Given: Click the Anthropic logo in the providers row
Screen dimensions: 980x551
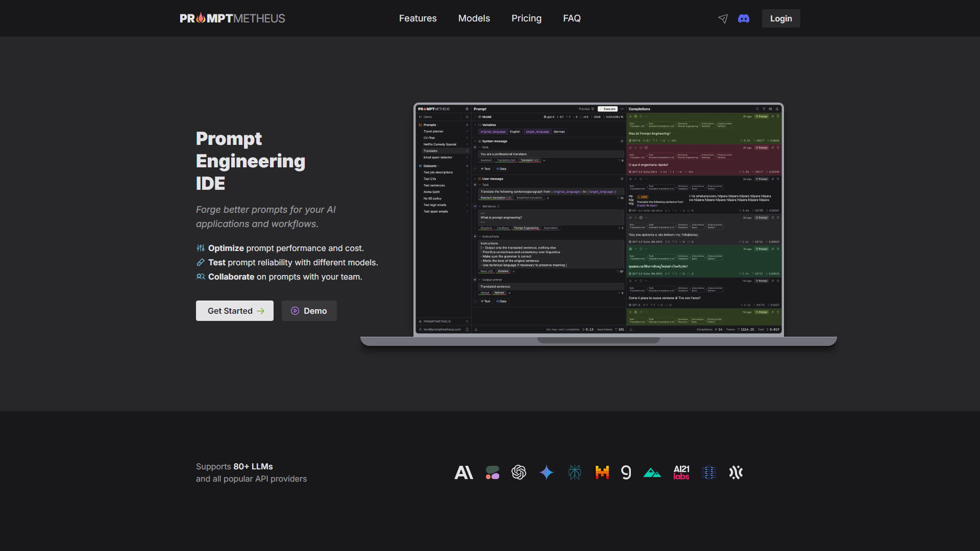Looking at the screenshot, I should pyautogui.click(x=464, y=472).
